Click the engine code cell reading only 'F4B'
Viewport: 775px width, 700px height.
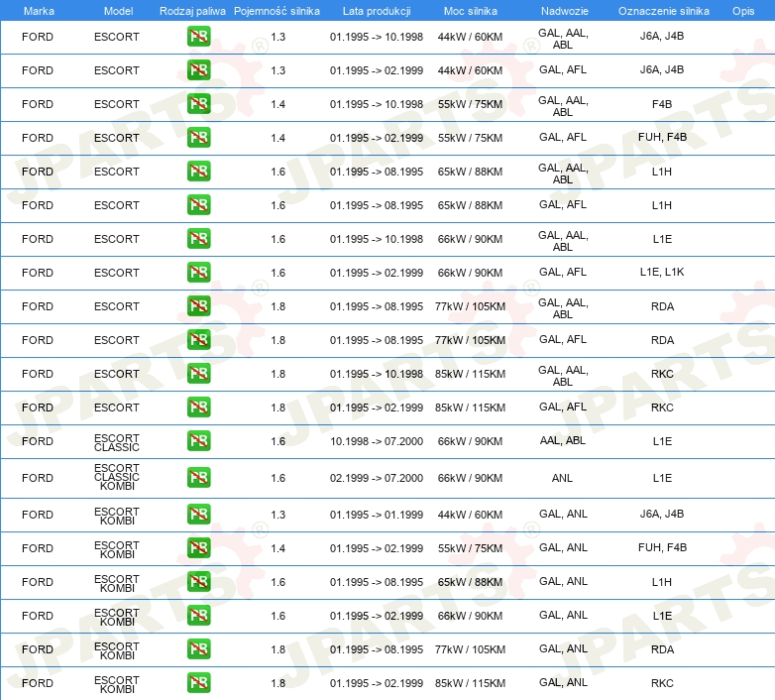click(662, 104)
